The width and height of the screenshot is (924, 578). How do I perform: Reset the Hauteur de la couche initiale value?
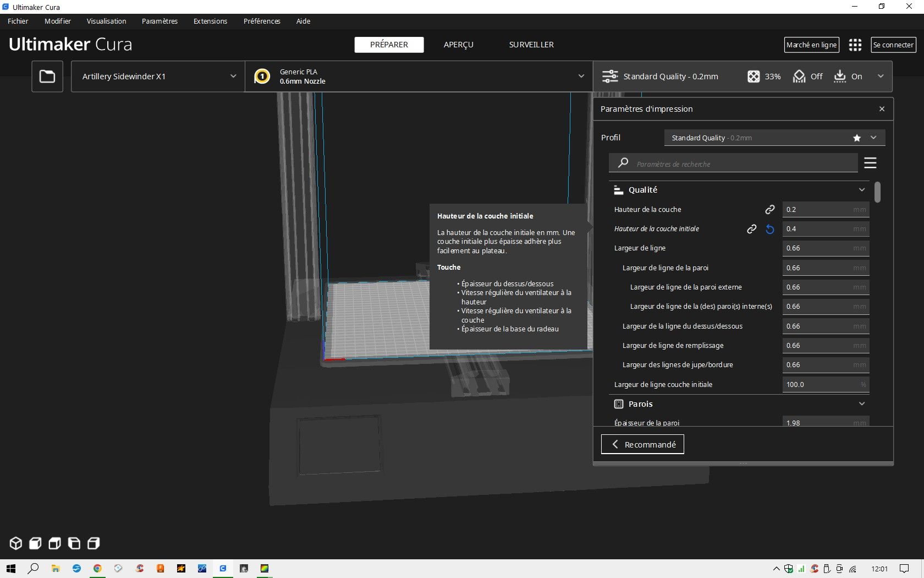pos(770,229)
